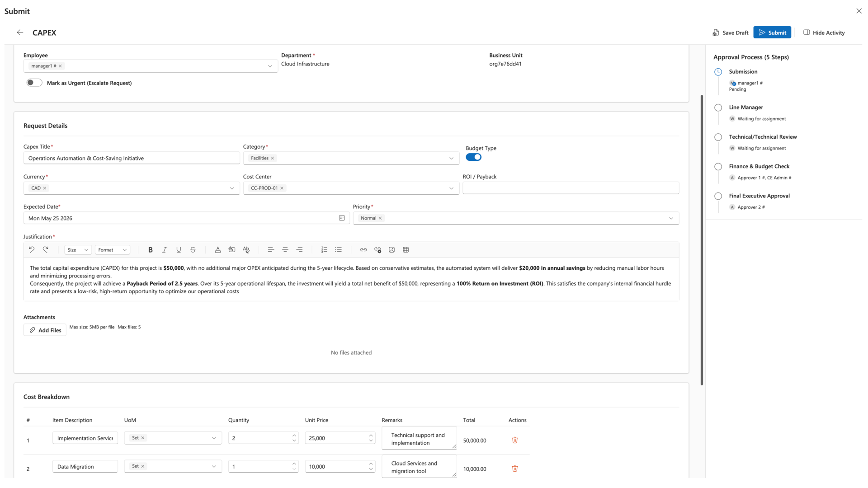868x488 pixels.
Task: Remove the CAD currency tag
Action: pos(45,188)
